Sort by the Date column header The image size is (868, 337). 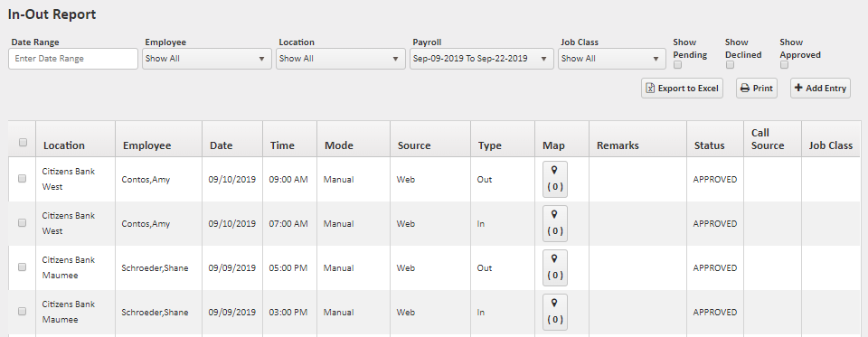click(221, 145)
